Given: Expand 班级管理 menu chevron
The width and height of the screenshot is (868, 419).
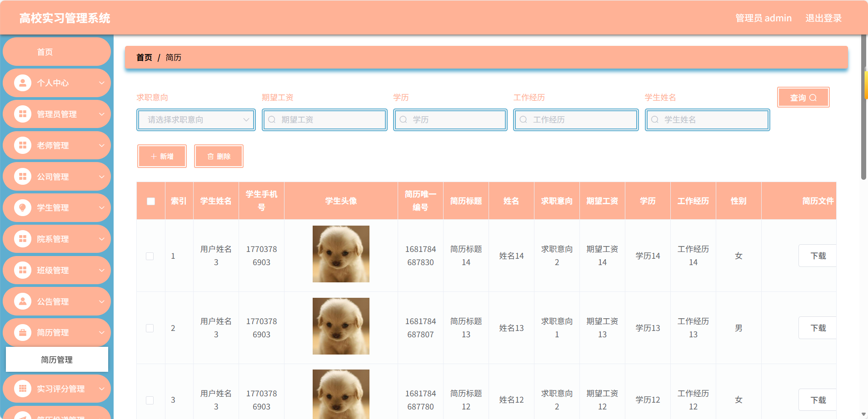Looking at the screenshot, I should pyautogui.click(x=102, y=270).
